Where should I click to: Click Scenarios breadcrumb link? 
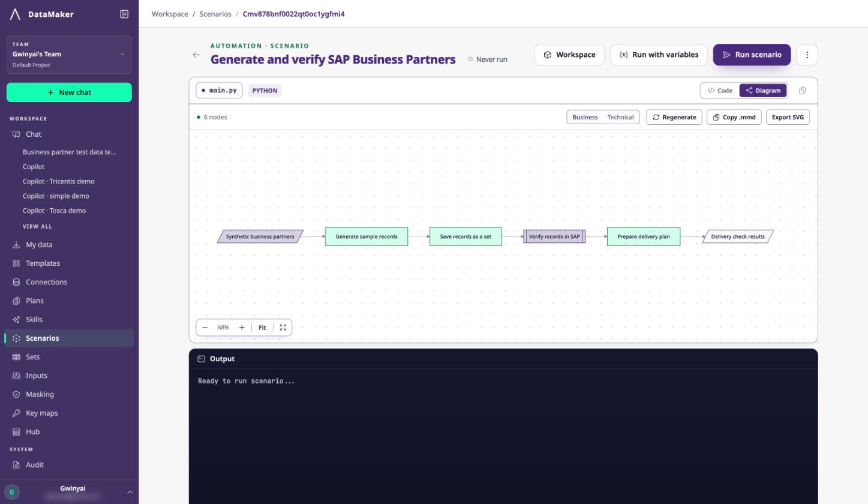(x=215, y=14)
